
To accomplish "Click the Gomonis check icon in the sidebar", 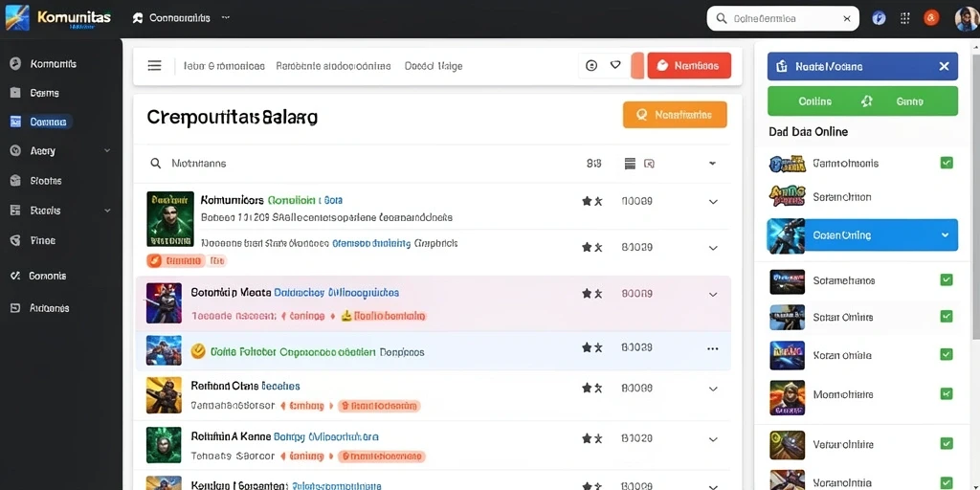I will (15, 276).
